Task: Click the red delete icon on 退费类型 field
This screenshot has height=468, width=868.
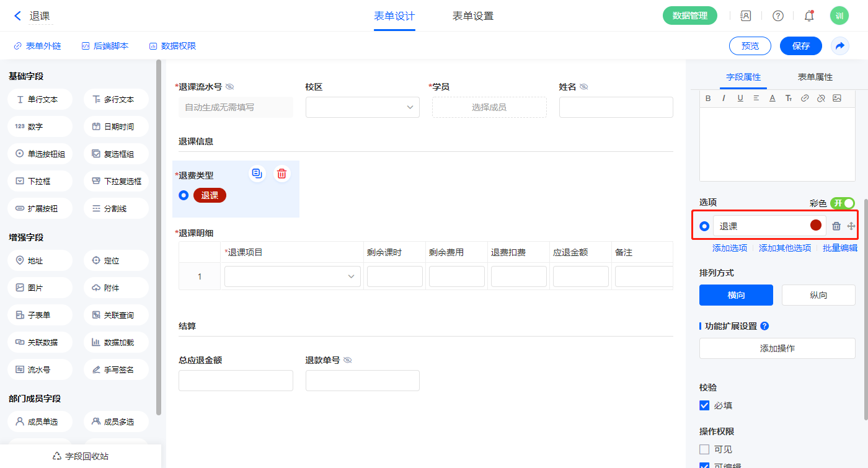Action: 282,174
